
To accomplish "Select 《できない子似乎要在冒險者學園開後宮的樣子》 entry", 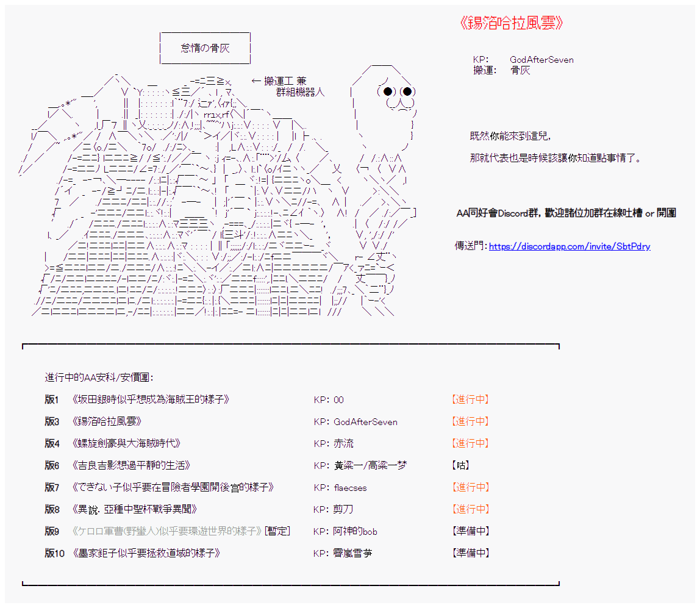I will click(x=173, y=488).
